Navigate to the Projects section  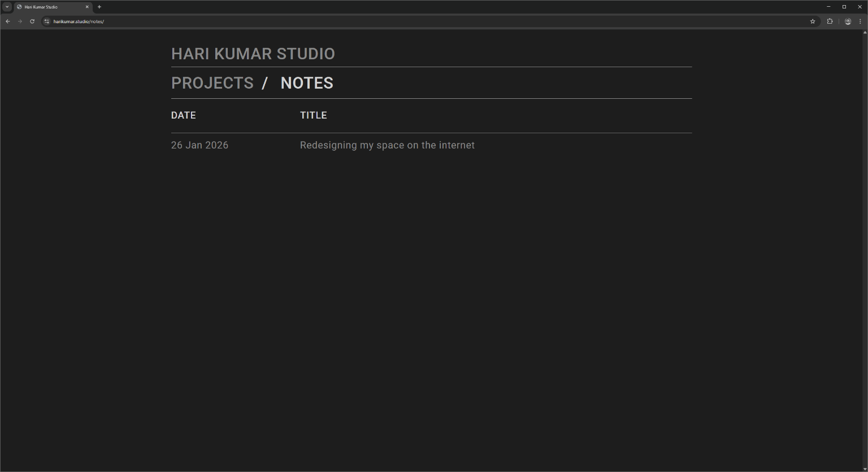[x=212, y=83]
